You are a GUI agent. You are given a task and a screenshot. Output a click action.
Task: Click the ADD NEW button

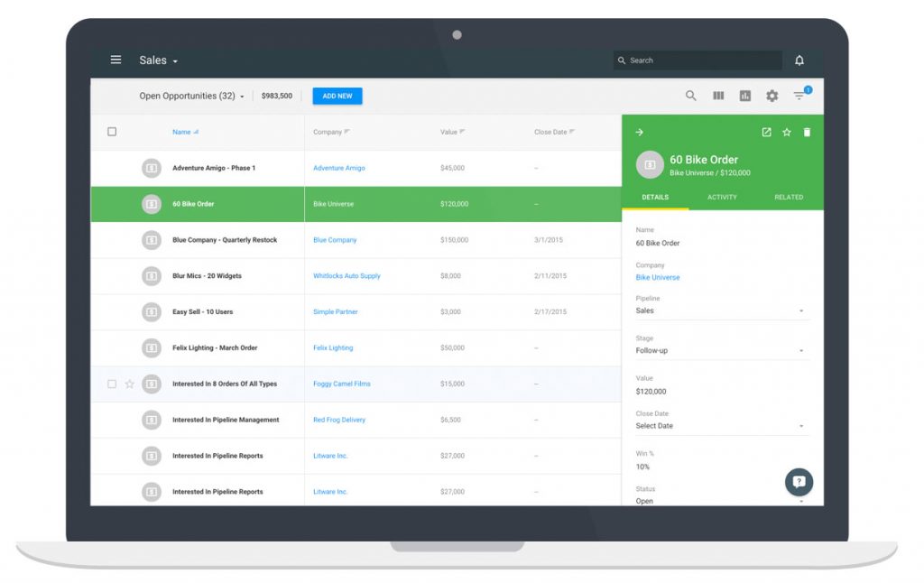337,96
